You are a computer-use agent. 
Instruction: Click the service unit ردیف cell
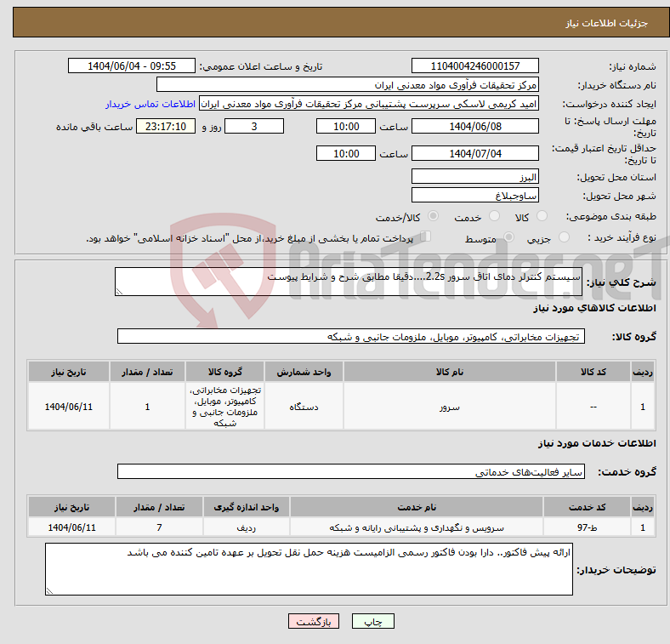[x=247, y=527]
